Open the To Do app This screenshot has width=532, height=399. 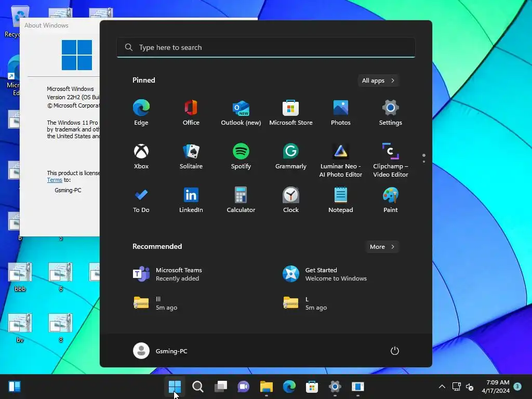[141, 200]
